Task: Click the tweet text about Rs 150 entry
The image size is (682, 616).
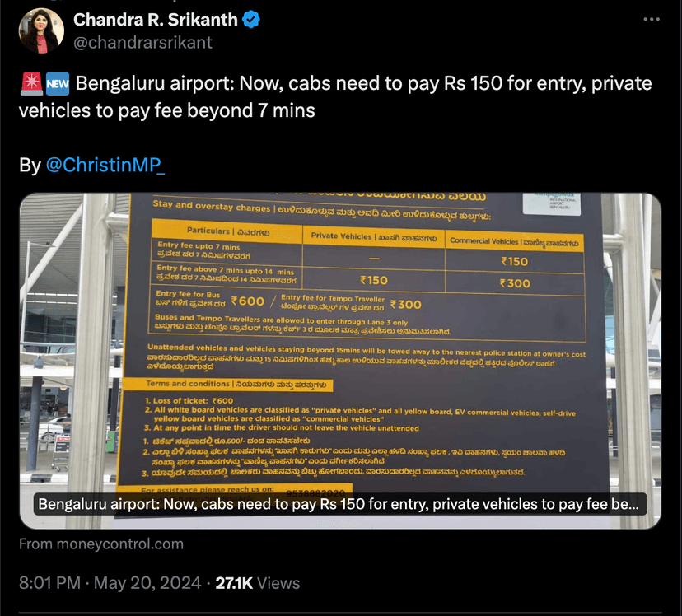Action: click(346, 96)
